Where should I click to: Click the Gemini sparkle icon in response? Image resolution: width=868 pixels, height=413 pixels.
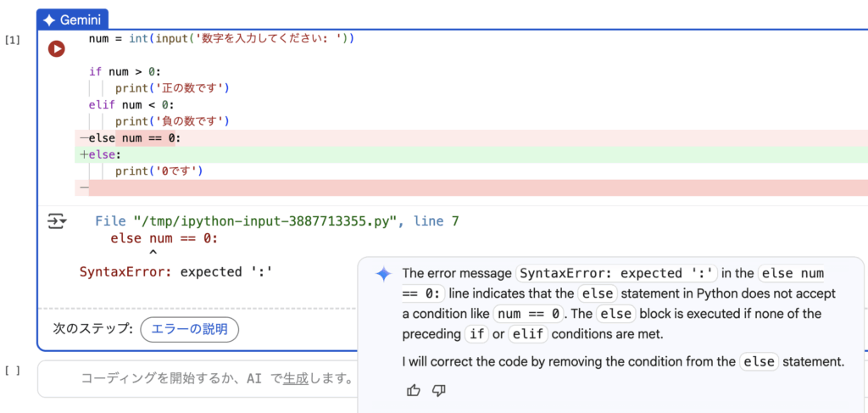(383, 273)
